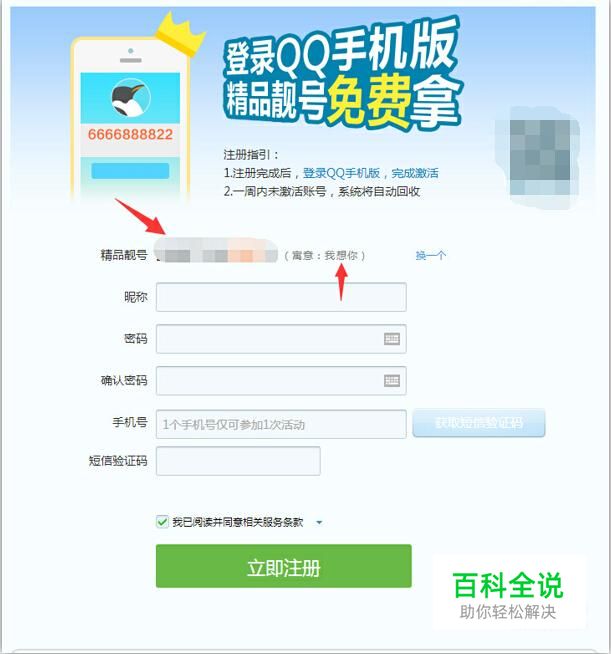Focus the 密码 input field

tap(281, 339)
